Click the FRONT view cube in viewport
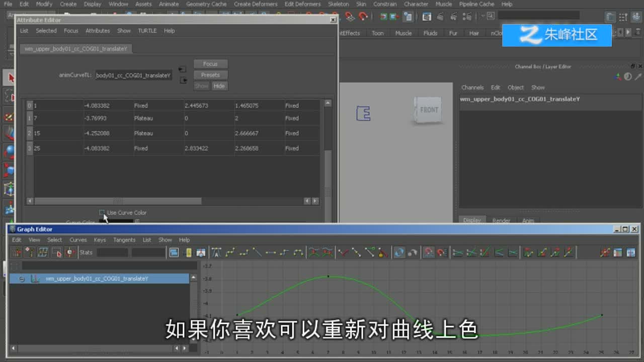The image size is (644, 362). click(x=429, y=110)
